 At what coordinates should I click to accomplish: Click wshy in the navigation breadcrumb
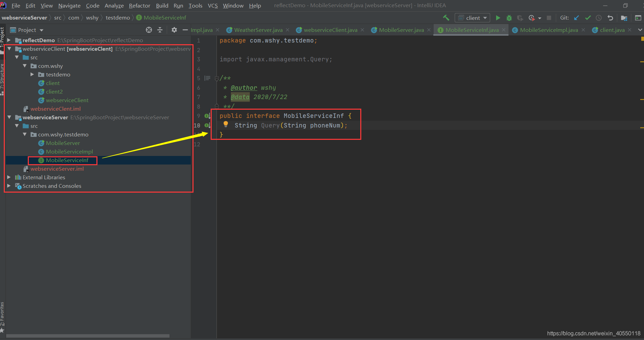(92, 17)
